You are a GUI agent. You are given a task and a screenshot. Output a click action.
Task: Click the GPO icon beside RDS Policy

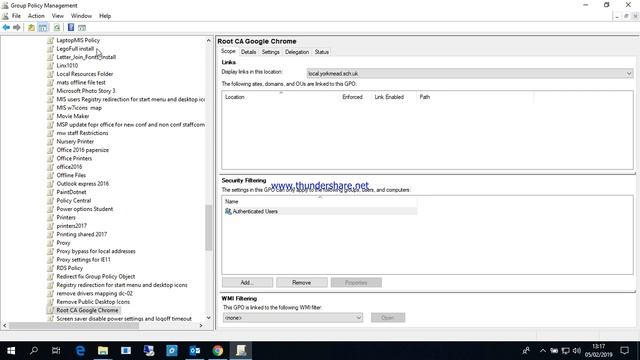pyautogui.click(x=50, y=268)
